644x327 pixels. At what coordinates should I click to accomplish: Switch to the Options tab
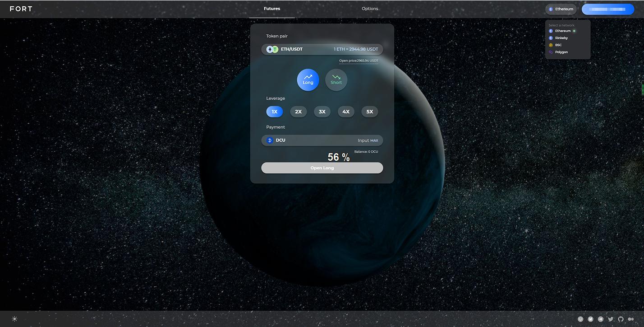(x=370, y=9)
